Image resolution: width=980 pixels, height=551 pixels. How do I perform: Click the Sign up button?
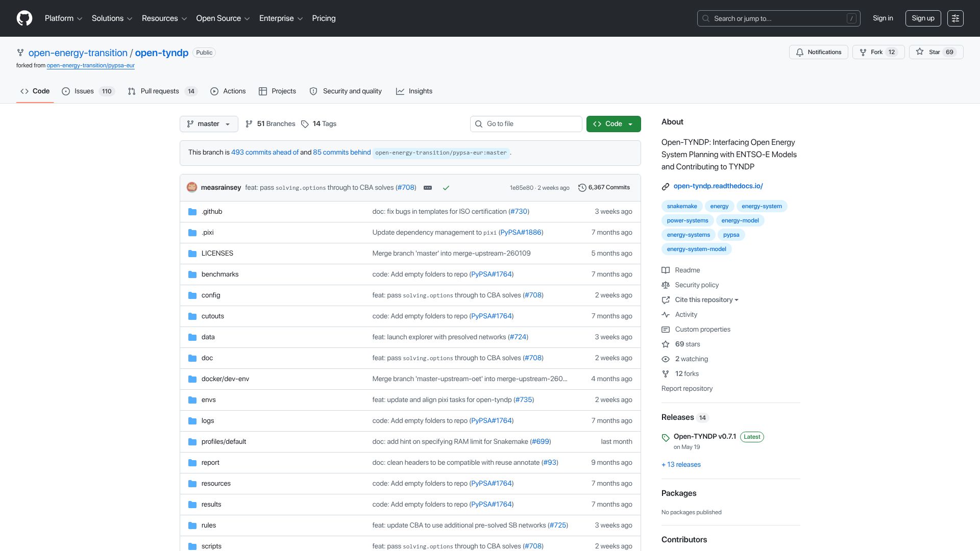pos(923,18)
